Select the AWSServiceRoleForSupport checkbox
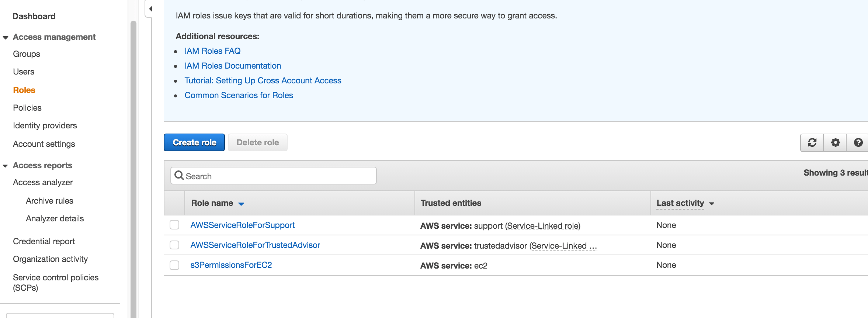Image resolution: width=868 pixels, height=318 pixels. coord(174,225)
